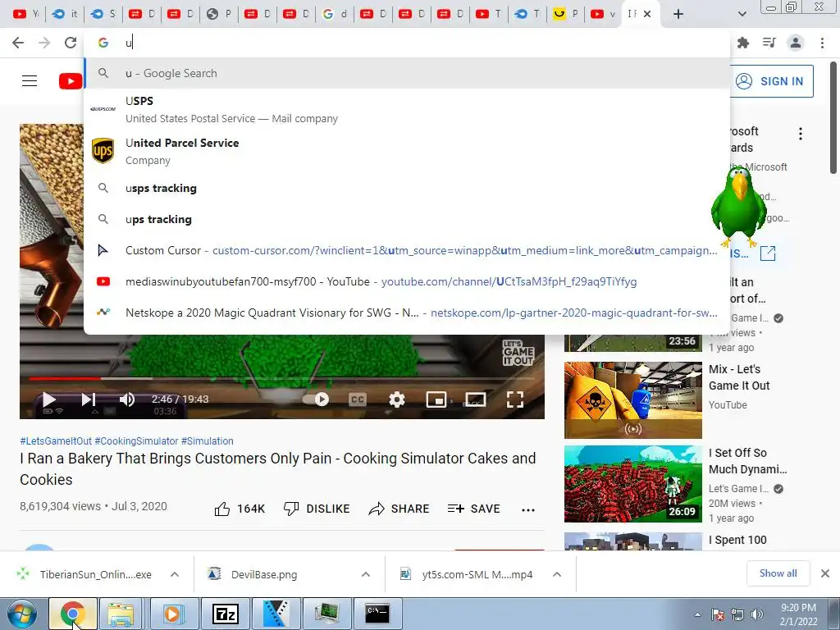Skip to the next video
Image resolution: width=840 pixels, height=630 pixels.
[x=89, y=399]
